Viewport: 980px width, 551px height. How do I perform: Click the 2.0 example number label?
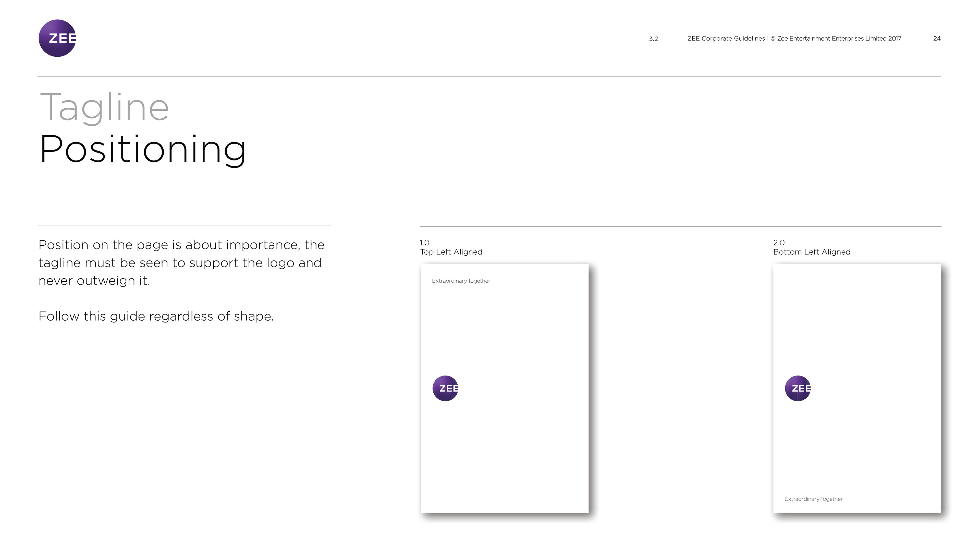point(779,243)
